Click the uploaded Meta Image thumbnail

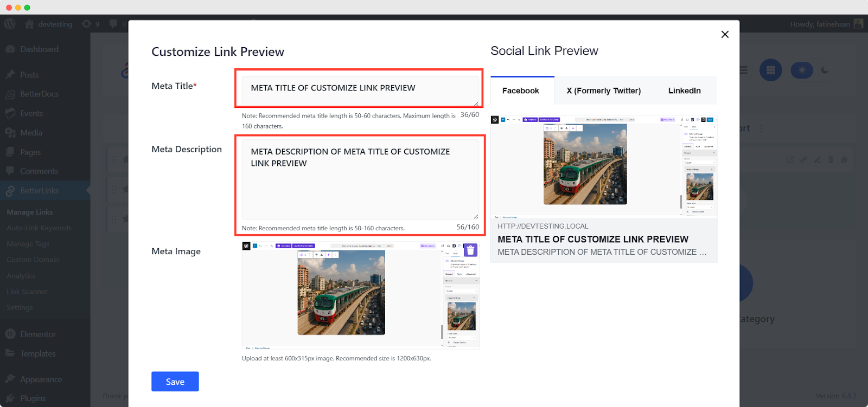coord(361,295)
